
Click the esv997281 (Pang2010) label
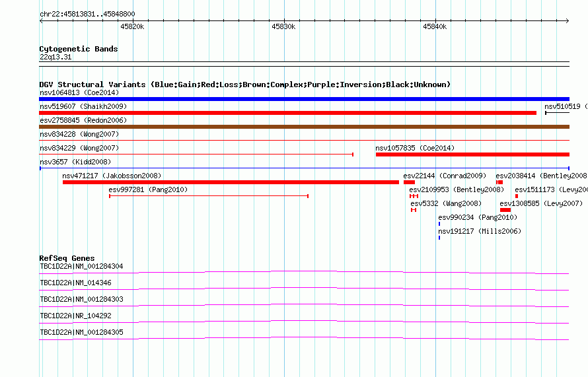(x=148, y=189)
